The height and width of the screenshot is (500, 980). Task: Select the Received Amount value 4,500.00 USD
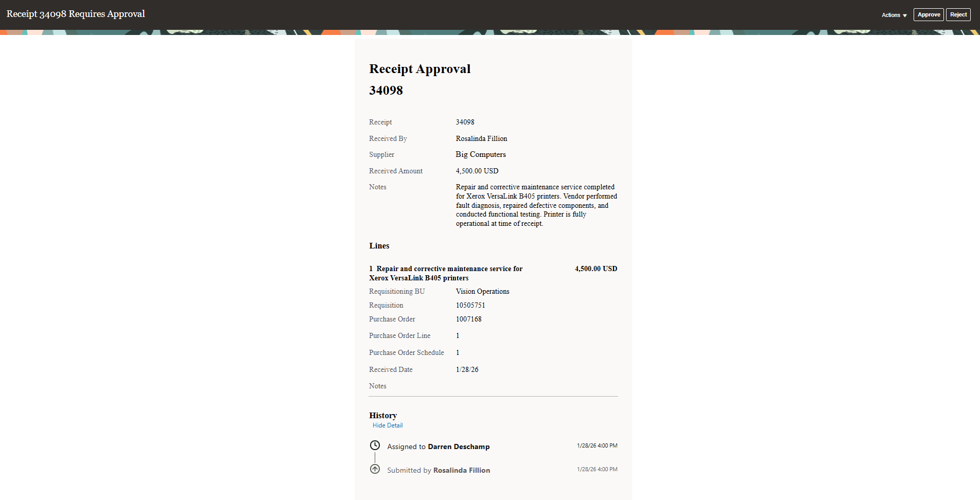coord(477,170)
